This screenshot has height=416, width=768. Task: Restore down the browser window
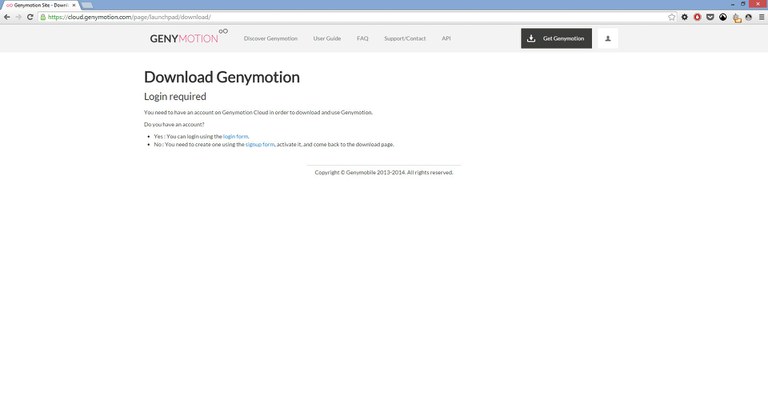[743, 4]
